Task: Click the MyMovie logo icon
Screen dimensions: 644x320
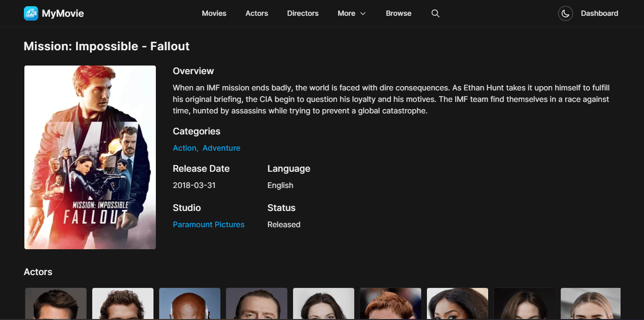Action: click(x=31, y=13)
